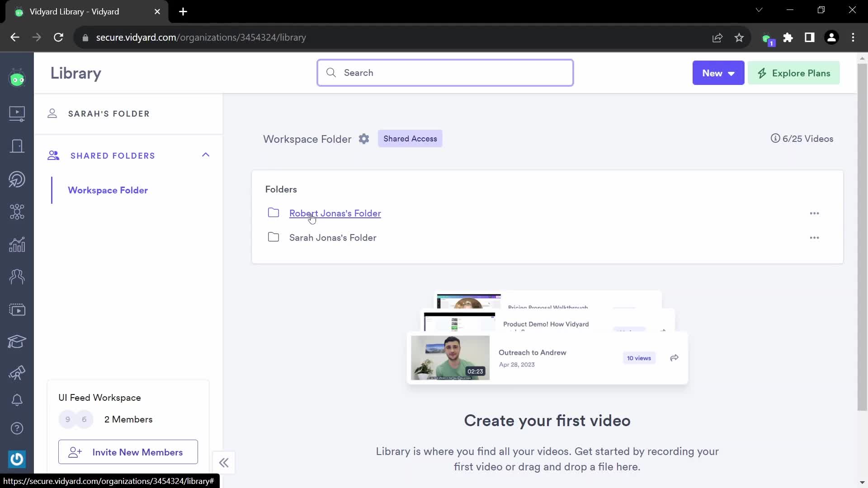This screenshot has height=488, width=868.
Task: Click the Outreach to Andrew video thumbnail
Action: click(450, 358)
